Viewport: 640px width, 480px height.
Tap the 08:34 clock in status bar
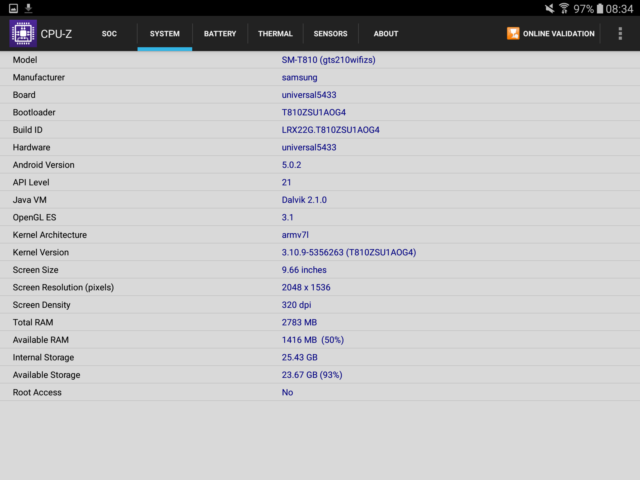point(619,9)
